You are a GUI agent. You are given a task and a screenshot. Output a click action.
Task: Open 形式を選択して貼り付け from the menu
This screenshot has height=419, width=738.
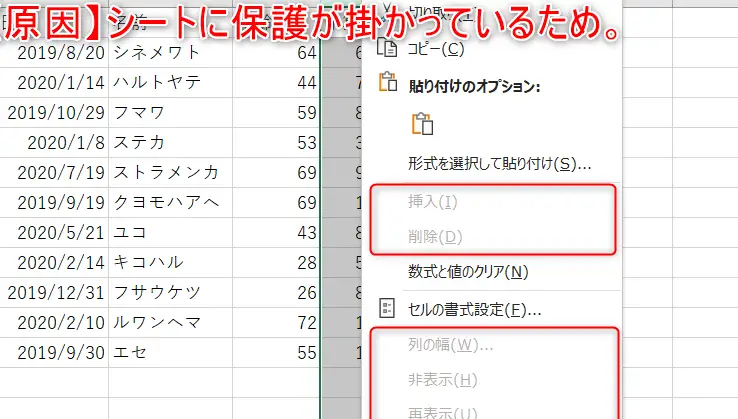pos(500,163)
